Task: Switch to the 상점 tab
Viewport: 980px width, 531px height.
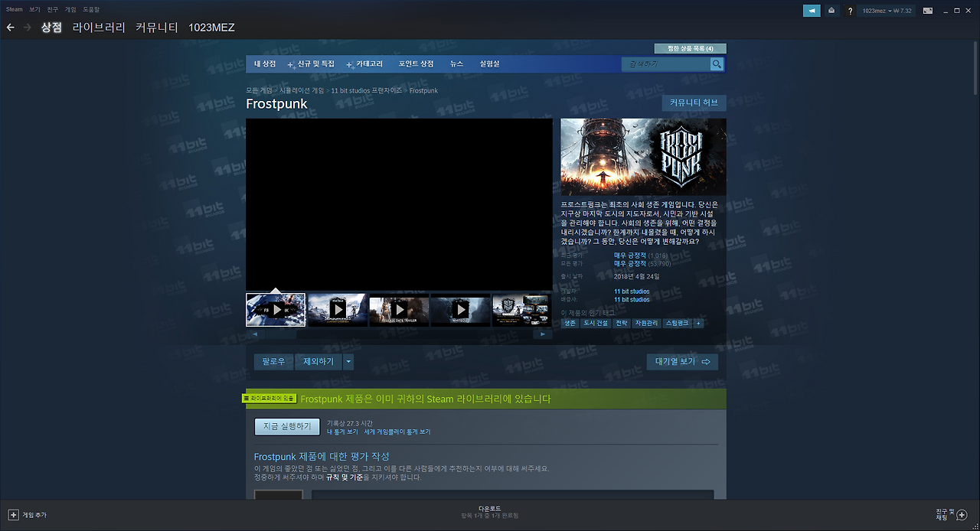Action: coord(51,28)
